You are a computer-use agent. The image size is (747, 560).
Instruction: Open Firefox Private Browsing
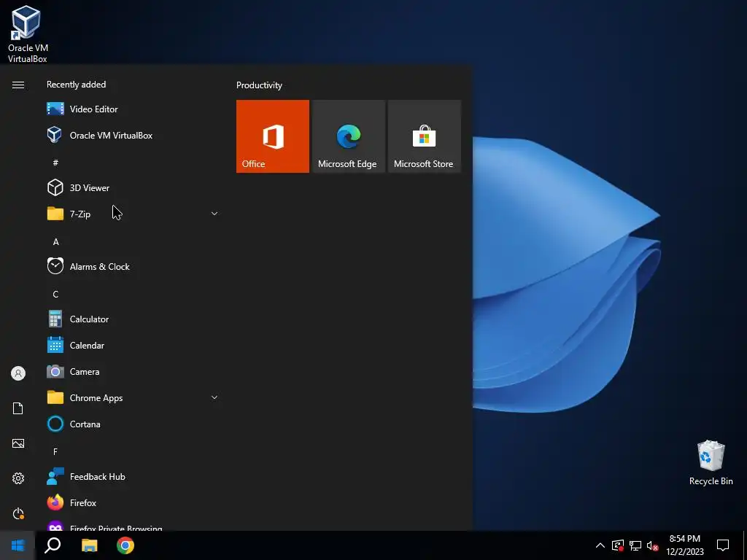pyautogui.click(x=133, y=525)
